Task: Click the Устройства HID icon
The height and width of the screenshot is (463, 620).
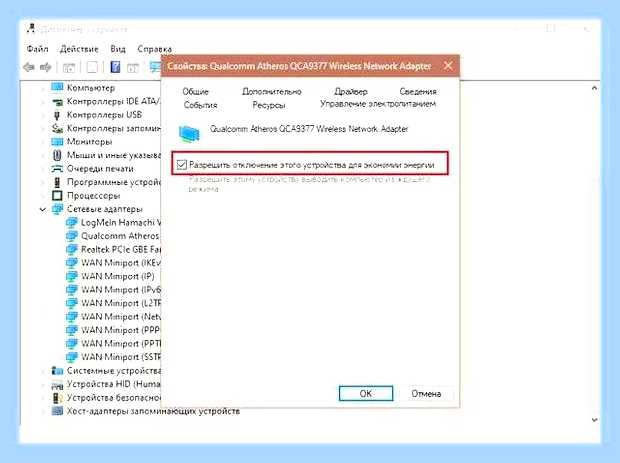Action: tap(57, 384)
